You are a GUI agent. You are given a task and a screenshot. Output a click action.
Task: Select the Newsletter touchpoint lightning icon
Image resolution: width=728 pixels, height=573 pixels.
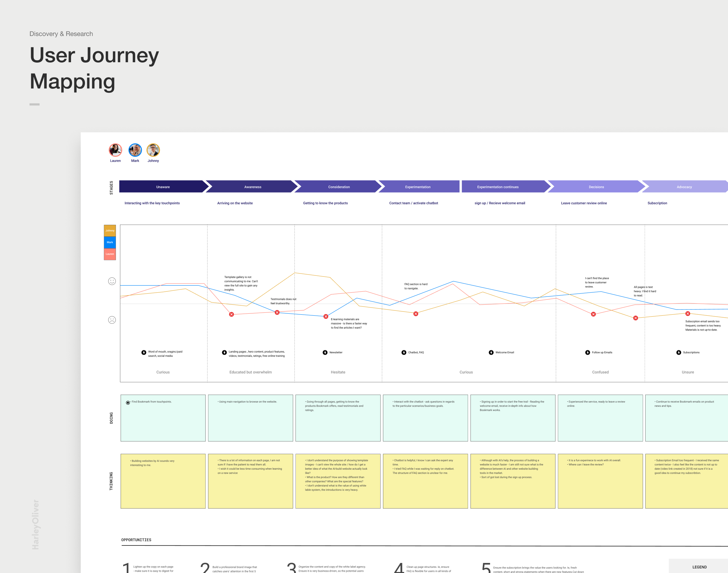[325, 353]
